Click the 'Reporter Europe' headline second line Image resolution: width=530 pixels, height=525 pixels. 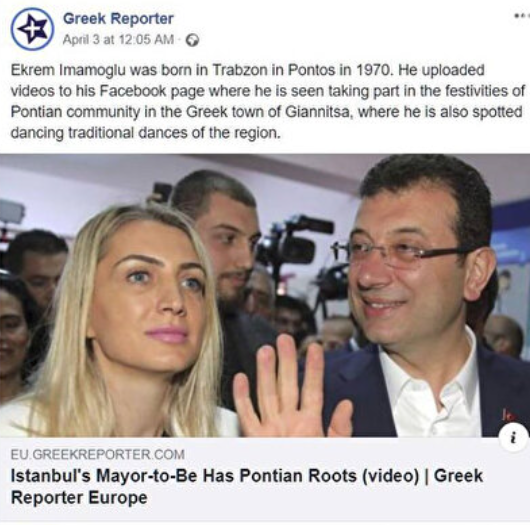(x=79, y=498)
